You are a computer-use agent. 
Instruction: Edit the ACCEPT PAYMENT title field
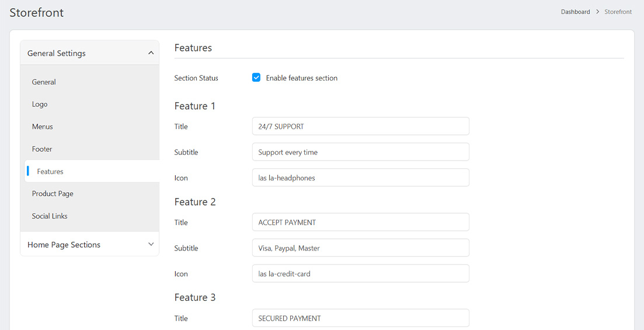(360, 222)
